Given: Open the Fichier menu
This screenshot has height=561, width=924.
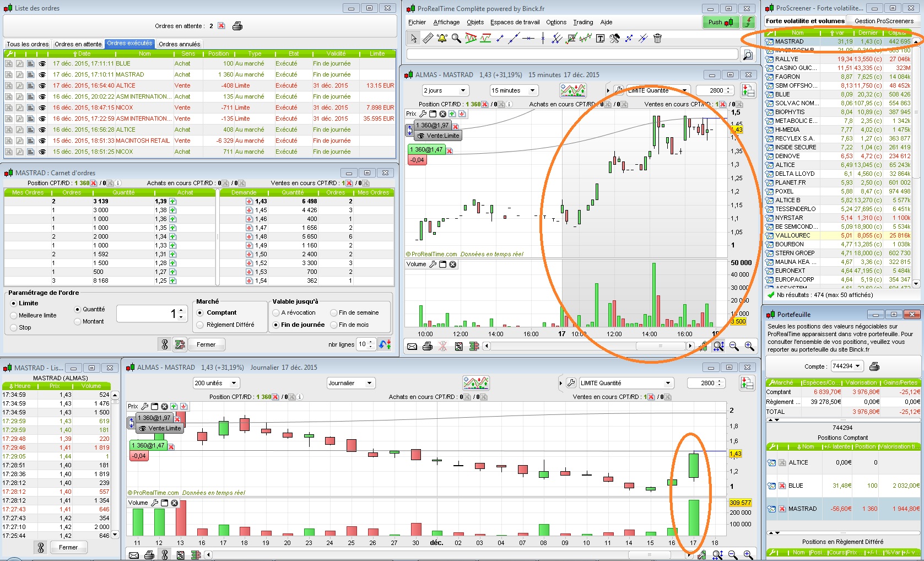Looking at the screenshot, I should (x=417, y=22).
